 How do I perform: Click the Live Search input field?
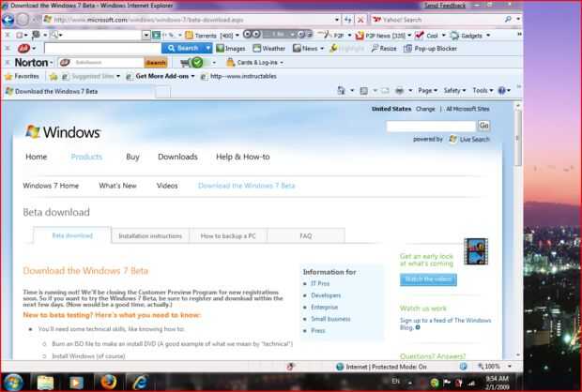pos(431,126)
